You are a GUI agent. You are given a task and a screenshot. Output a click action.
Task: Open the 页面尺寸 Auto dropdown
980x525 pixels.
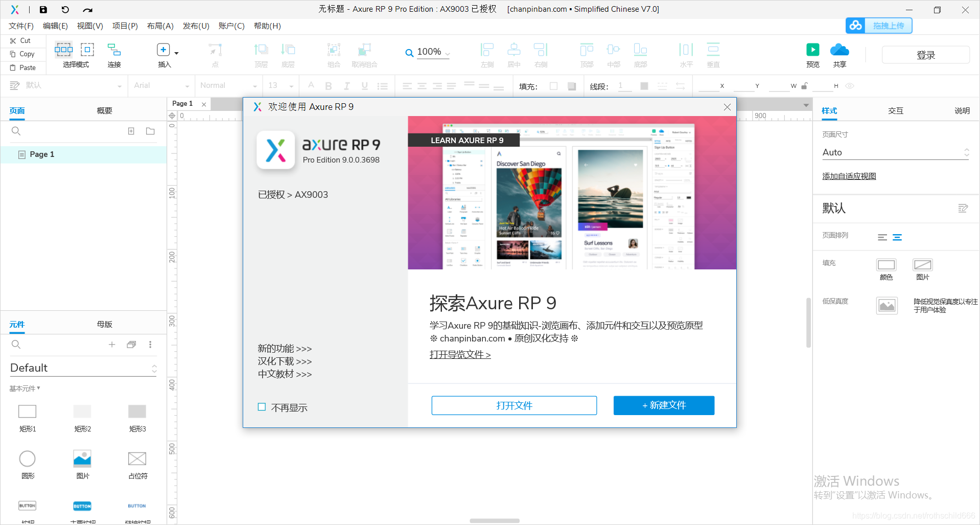coord(896,152)
